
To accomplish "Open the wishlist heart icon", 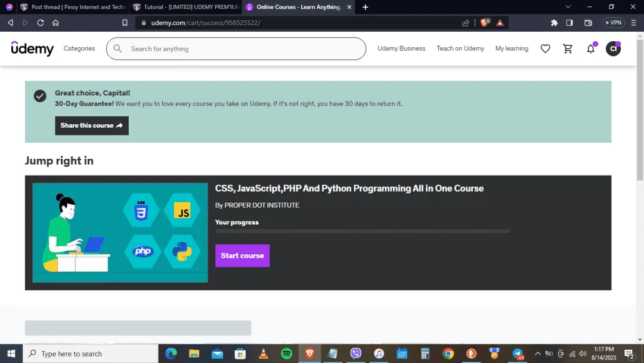I will pyautogui.click(x=545, y=48).
